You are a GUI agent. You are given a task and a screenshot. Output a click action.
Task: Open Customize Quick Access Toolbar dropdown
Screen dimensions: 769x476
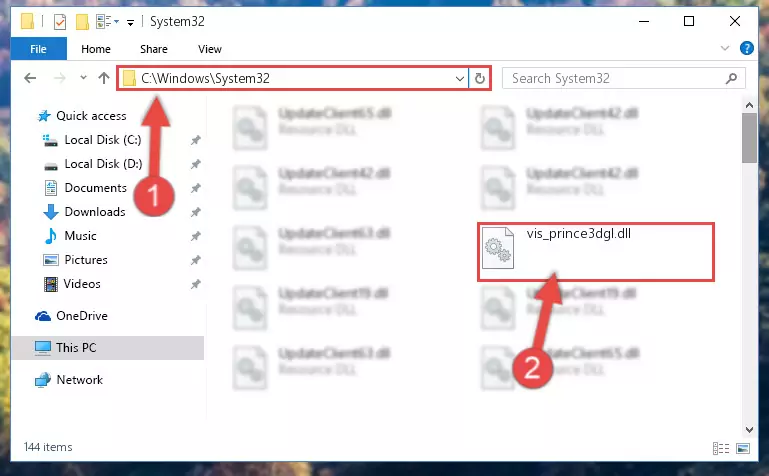click(x=130, y=22)
